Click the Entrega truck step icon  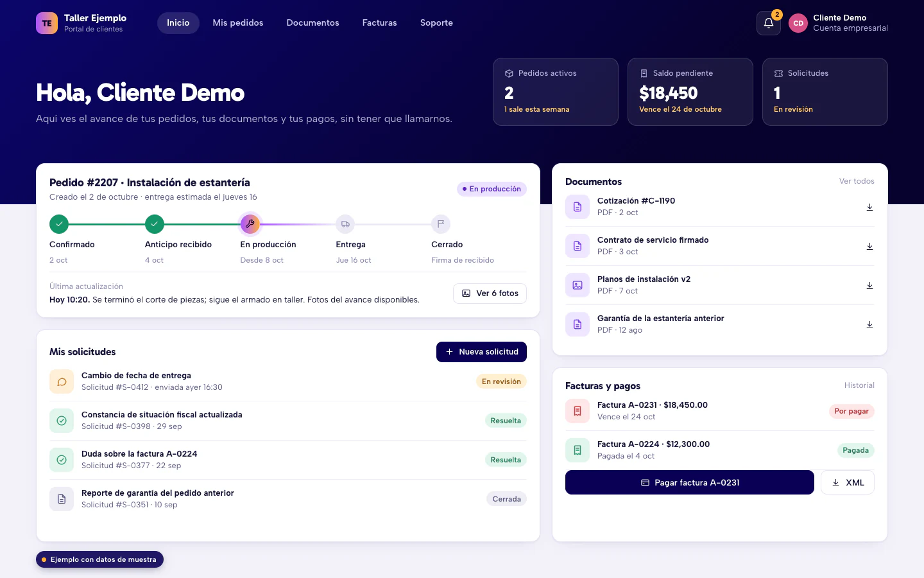(x=345, y=224)
